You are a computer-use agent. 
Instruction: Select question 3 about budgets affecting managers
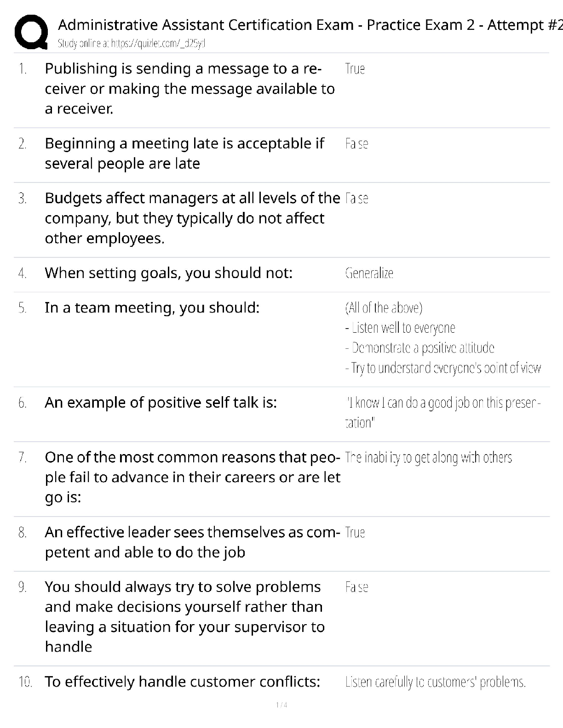pos(192,218)
